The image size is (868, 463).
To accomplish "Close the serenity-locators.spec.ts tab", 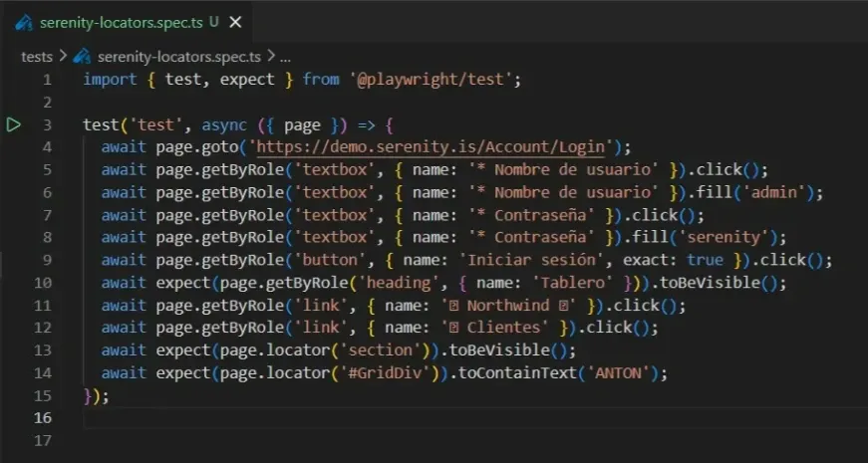I will [x=235, y=22].
